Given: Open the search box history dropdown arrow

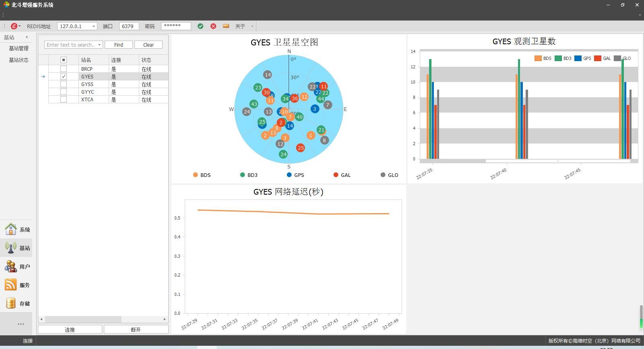Looking at the screenshot, I should (x=99, y=45).
